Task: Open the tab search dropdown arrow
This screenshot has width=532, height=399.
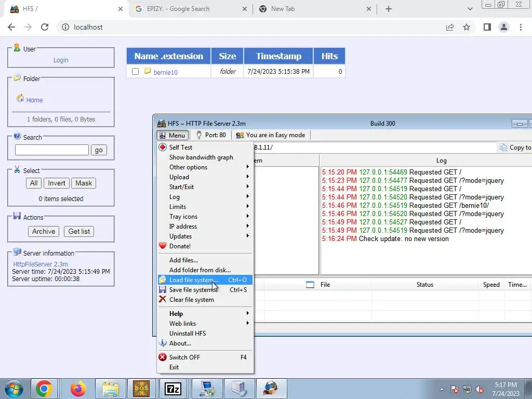Action: (470, 9)
